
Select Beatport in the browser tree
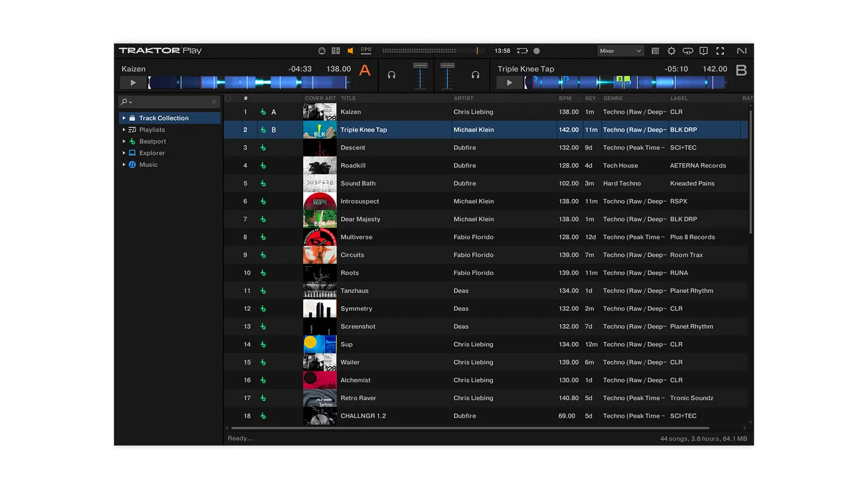(x=153, y=141)
